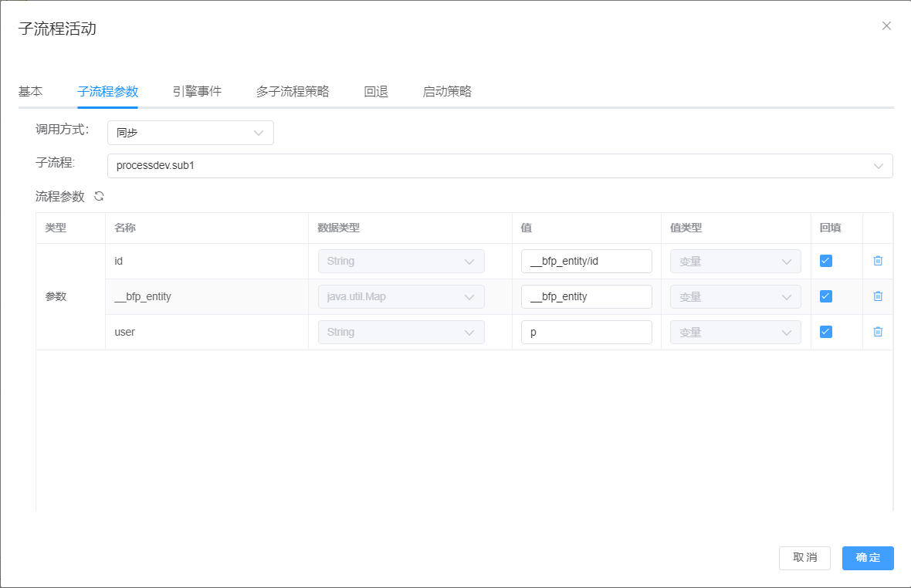Screen dimensions: 911x588
Task: Disable 回填 for the __bfp_entity parameter
Action: (825, 296)
